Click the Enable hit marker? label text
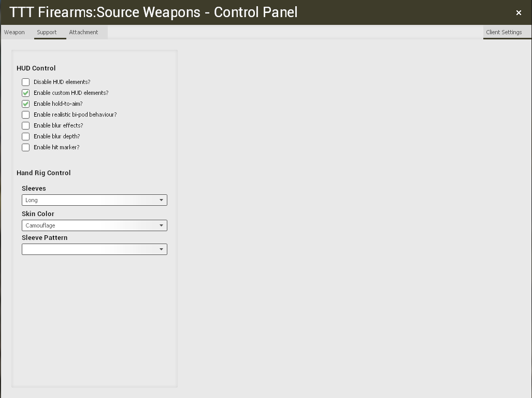Screen dimensions: 532x398 56,147
